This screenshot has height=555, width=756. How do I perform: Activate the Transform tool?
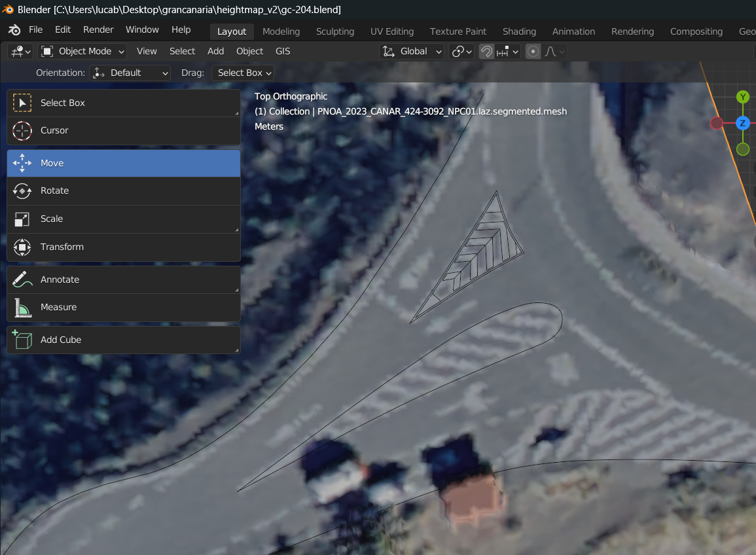(124, 247)
